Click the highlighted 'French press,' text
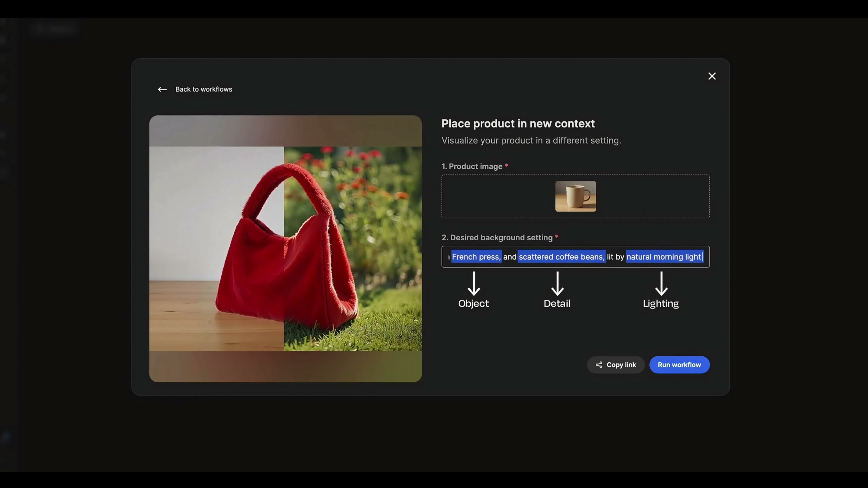 [476, 257]
